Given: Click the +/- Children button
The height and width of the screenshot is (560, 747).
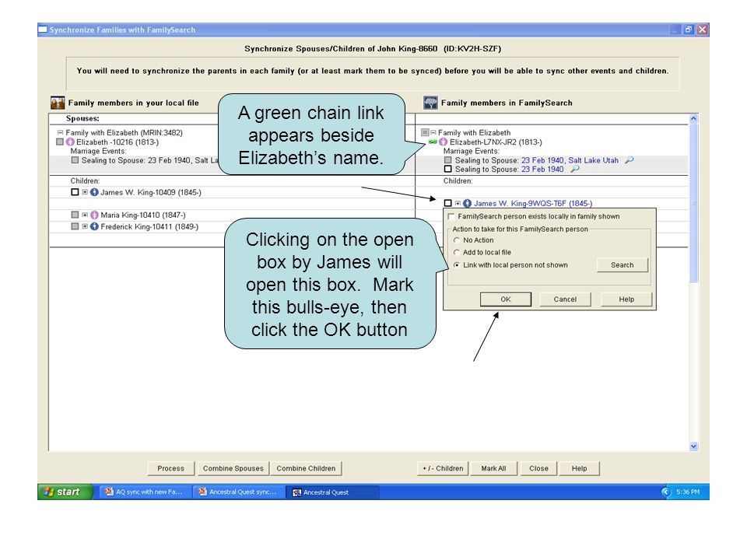Looking at the screenshot, I should pos(443,468).
